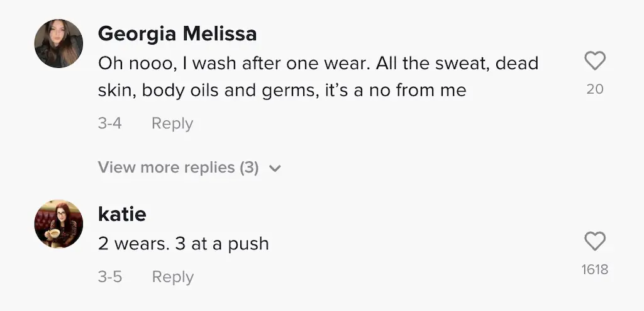Screen dimensions: 644x311
Task: Open Georgia Melissa's profile picture
Action: [58, 43]
